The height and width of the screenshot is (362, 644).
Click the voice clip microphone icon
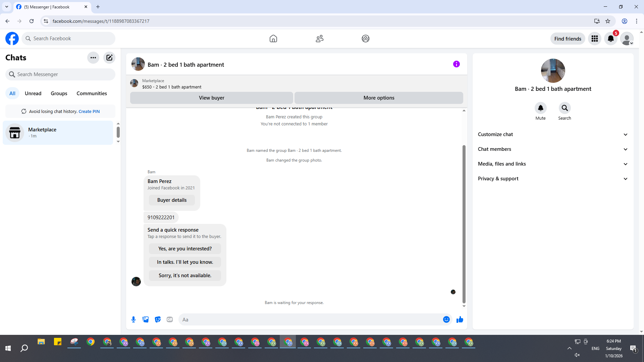(x=133, y=319)
